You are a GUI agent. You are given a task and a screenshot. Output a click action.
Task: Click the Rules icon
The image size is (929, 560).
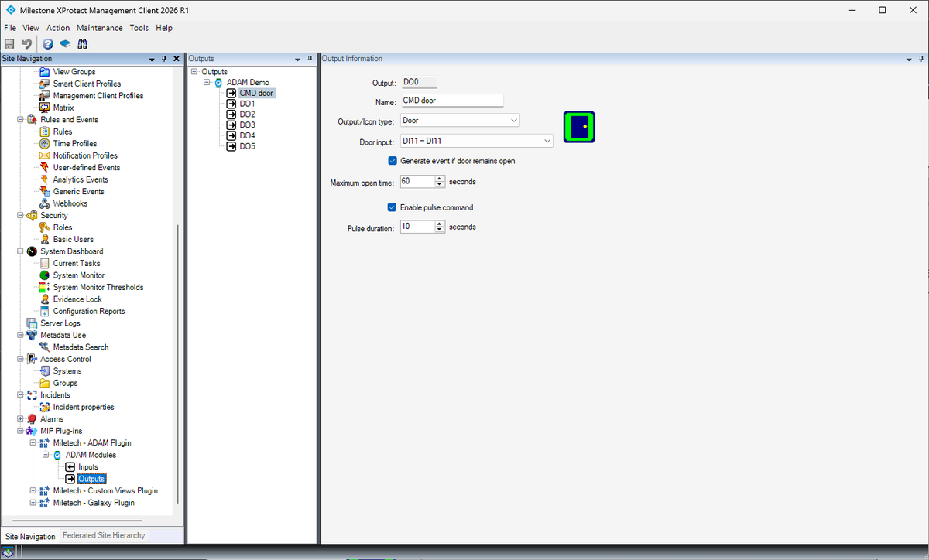click(44, 131)
